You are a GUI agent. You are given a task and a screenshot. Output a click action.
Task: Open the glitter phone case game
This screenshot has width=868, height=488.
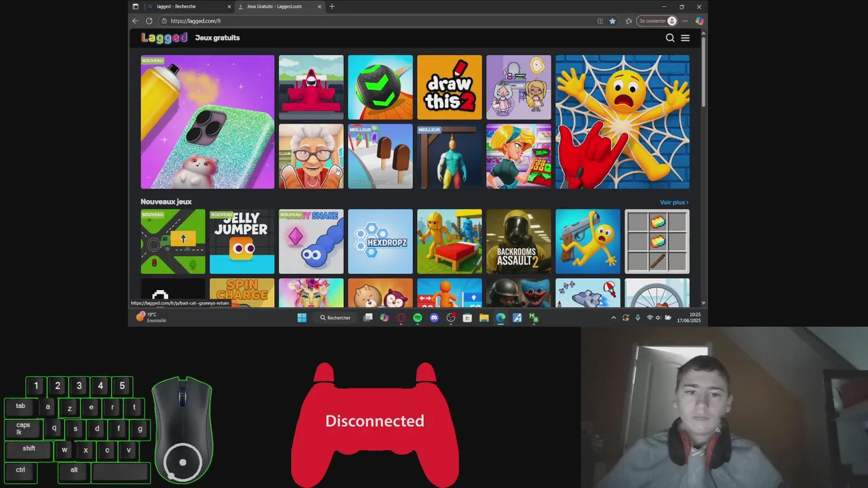click(x=208, y=122)
